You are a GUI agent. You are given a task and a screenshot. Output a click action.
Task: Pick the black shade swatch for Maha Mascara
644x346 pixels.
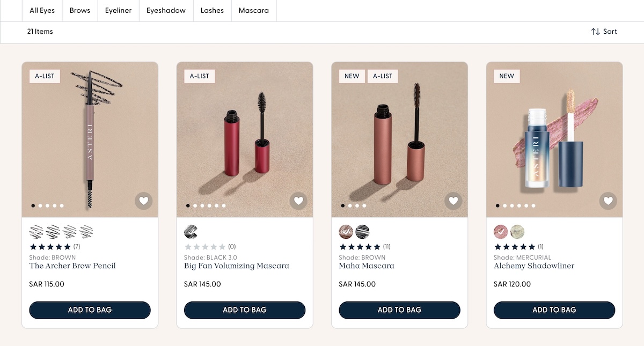tap(363, 232)
